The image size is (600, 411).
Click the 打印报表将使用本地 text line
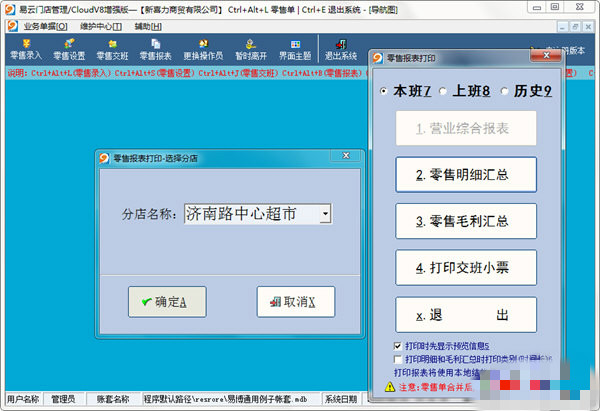[437, 372]
